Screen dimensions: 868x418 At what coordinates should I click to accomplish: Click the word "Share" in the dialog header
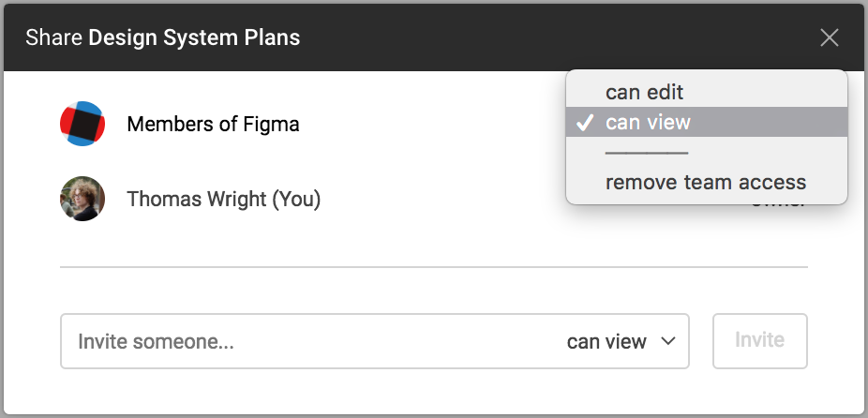53,38
